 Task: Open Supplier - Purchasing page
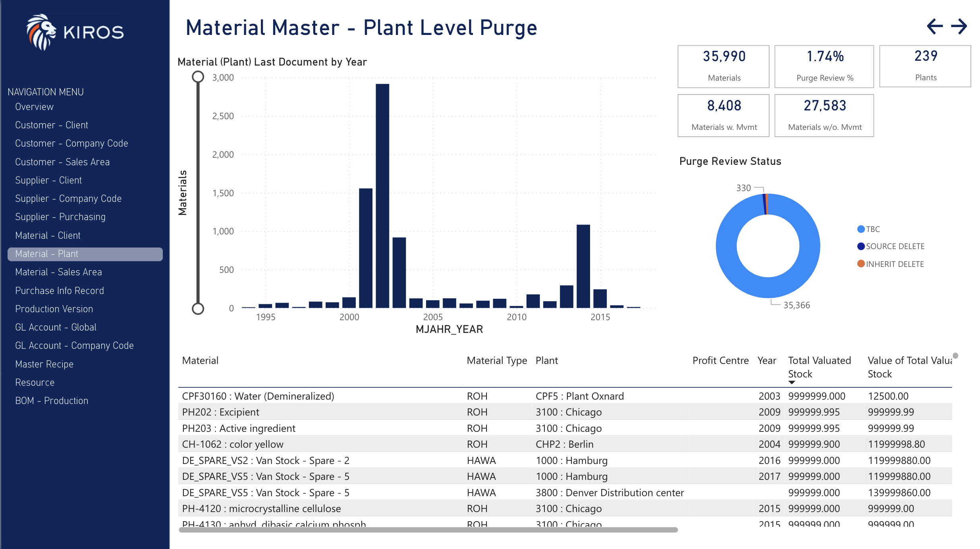pyautogui.click(x=60, y=217)
